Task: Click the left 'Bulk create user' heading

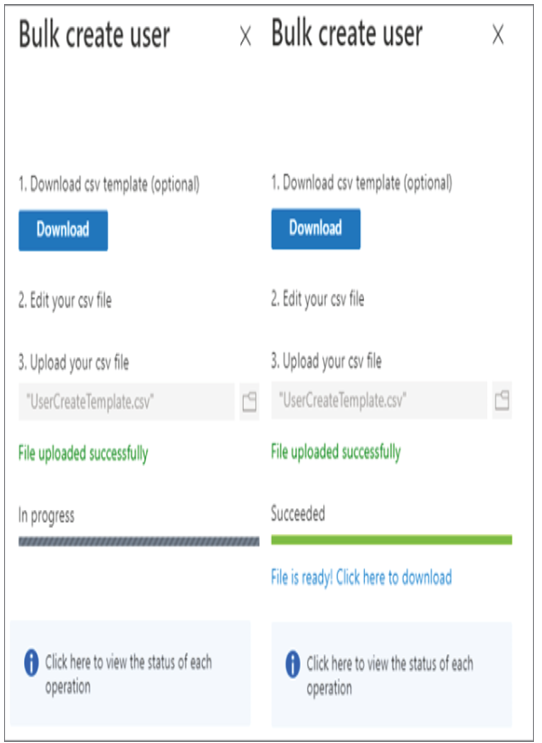Action: pyautogui.click(x=94, y=35)
